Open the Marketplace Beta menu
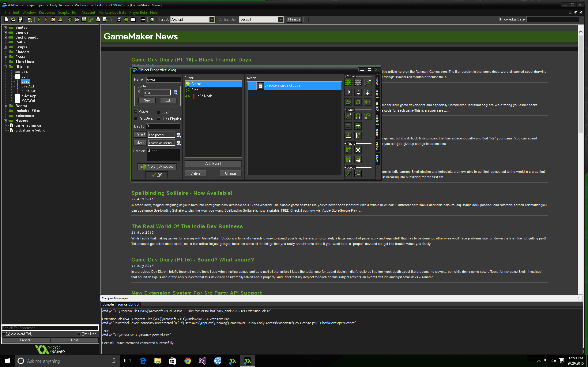588x367 pixels. (112, 12)
